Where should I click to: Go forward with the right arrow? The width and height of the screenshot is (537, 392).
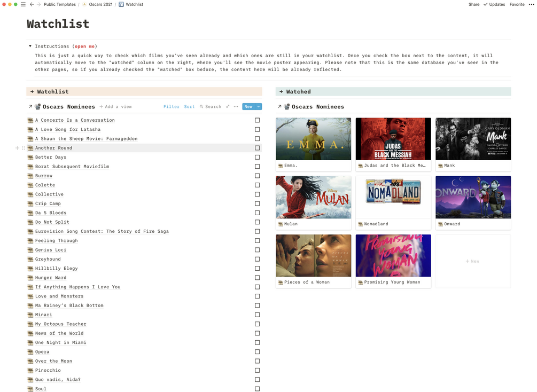pyautogui.click(x=38, y=4)
